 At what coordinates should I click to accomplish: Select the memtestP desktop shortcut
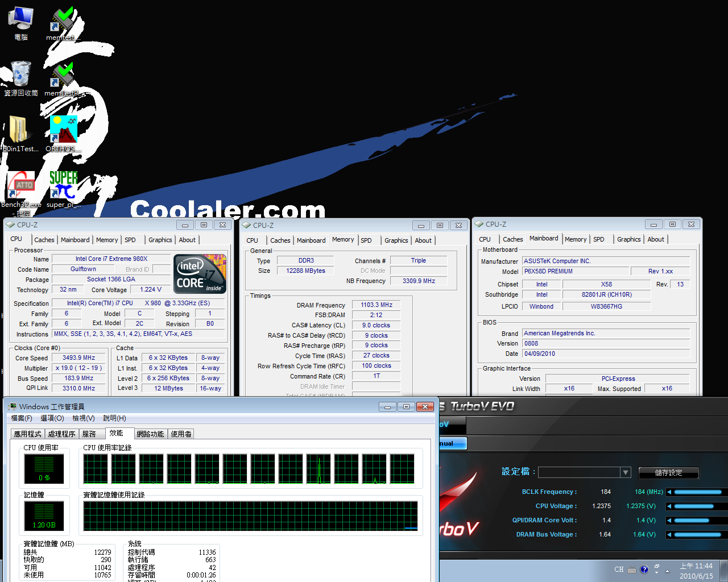[x=63, y=78]
